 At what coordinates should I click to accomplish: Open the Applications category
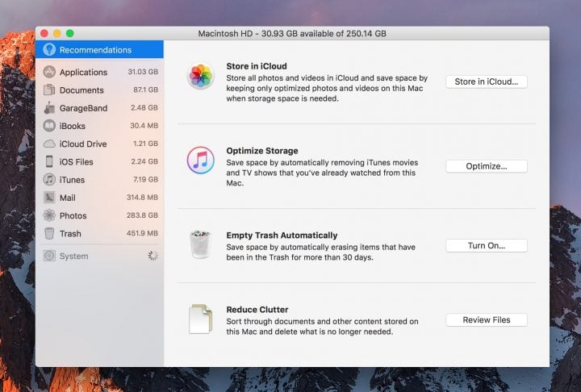click(x=99, y=72)
